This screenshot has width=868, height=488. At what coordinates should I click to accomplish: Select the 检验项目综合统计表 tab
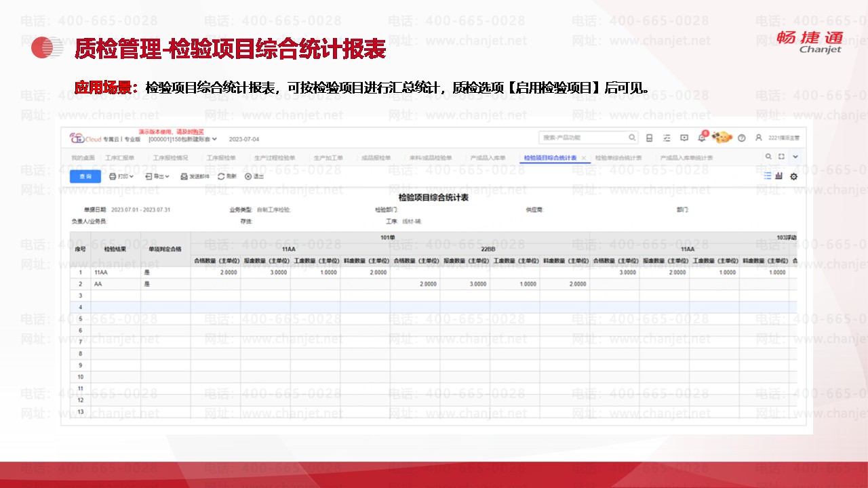click(550, 158)
